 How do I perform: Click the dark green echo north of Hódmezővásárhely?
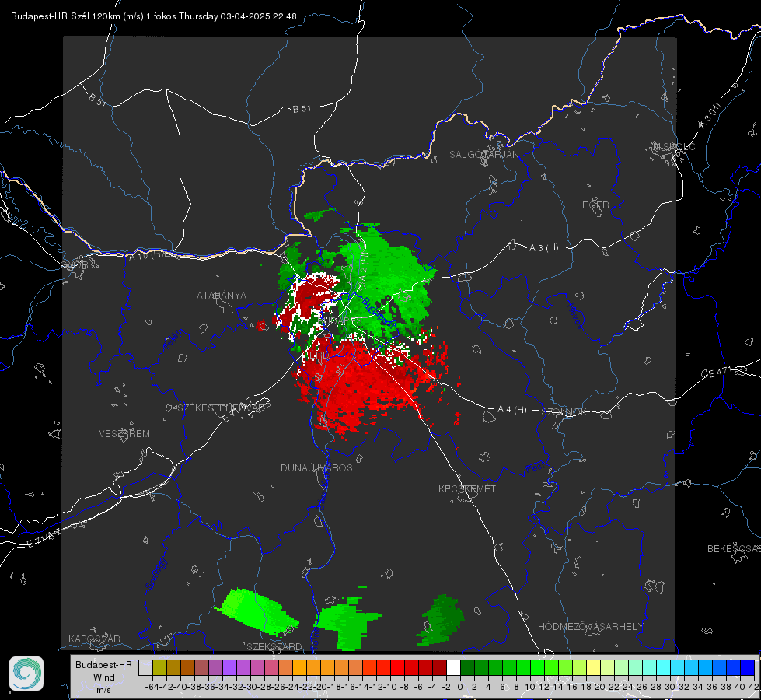click(x=441, y=621)
